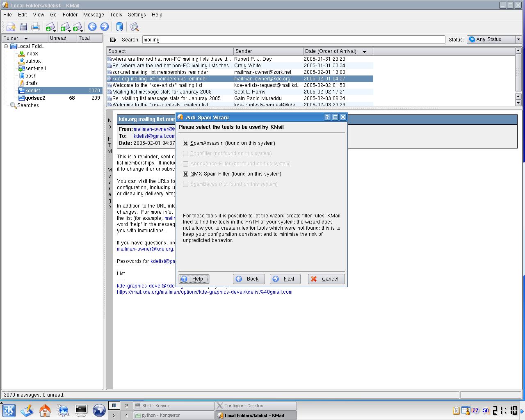The width and height of the screenshot is (525, 420).
Task: Click the Save floppy disk icon
Action: click(23, 27)
